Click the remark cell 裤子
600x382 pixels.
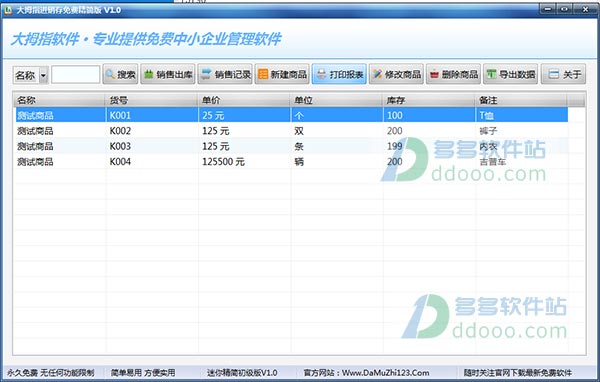(488, 131)
